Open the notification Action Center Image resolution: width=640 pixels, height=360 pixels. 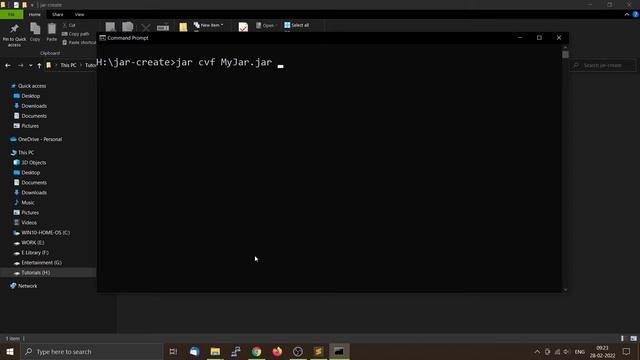(x=627, y=351)
